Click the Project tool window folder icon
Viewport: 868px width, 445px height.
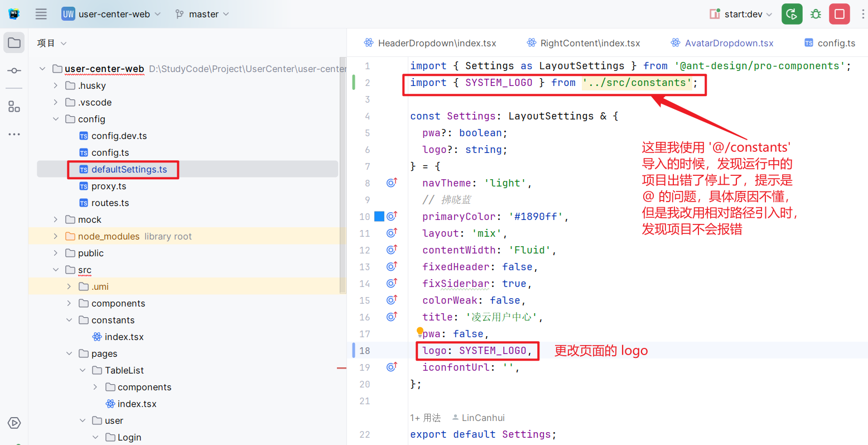[15, 43]
